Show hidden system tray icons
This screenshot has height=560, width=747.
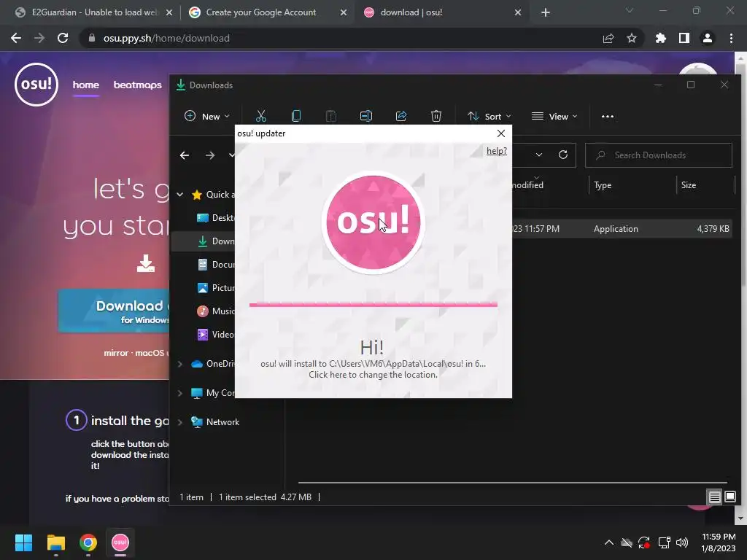point(609,542)
